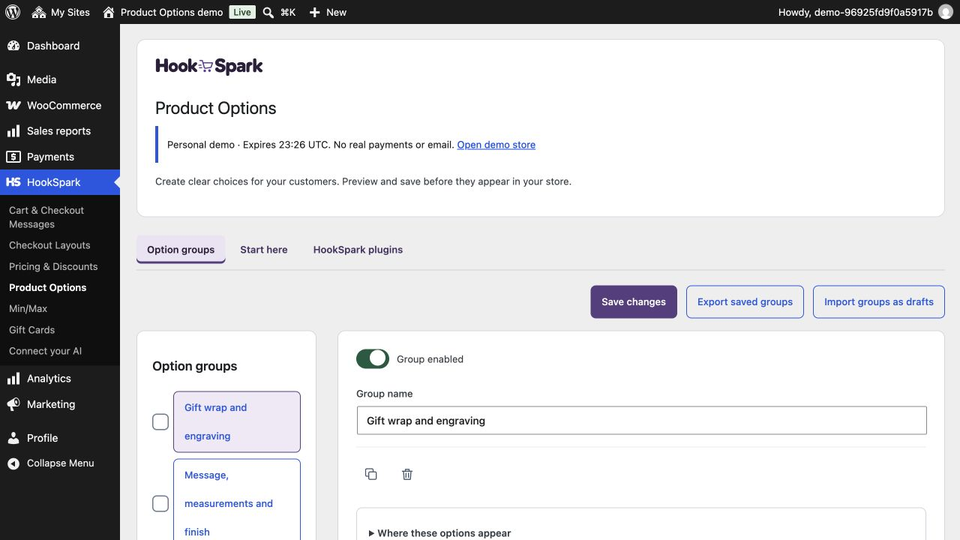Click the WooCommerce logo icon
960x540 pixels.
click(13, 105)
